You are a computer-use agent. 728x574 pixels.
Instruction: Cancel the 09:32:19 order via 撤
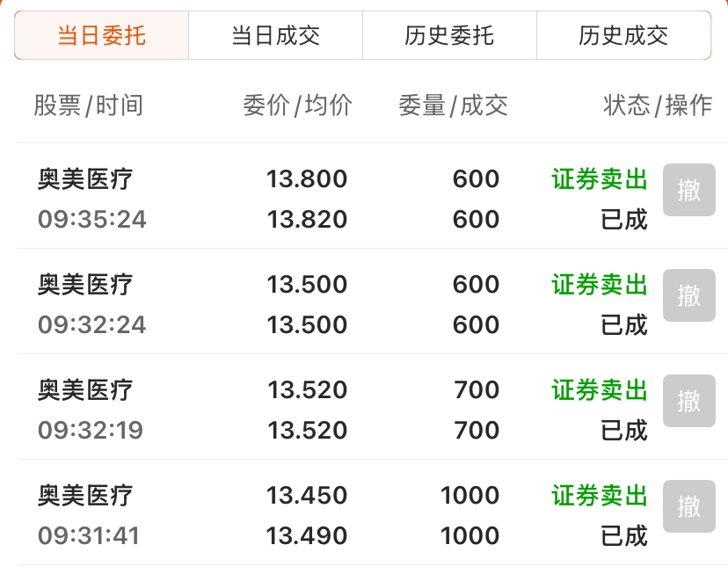click(689, 401)
